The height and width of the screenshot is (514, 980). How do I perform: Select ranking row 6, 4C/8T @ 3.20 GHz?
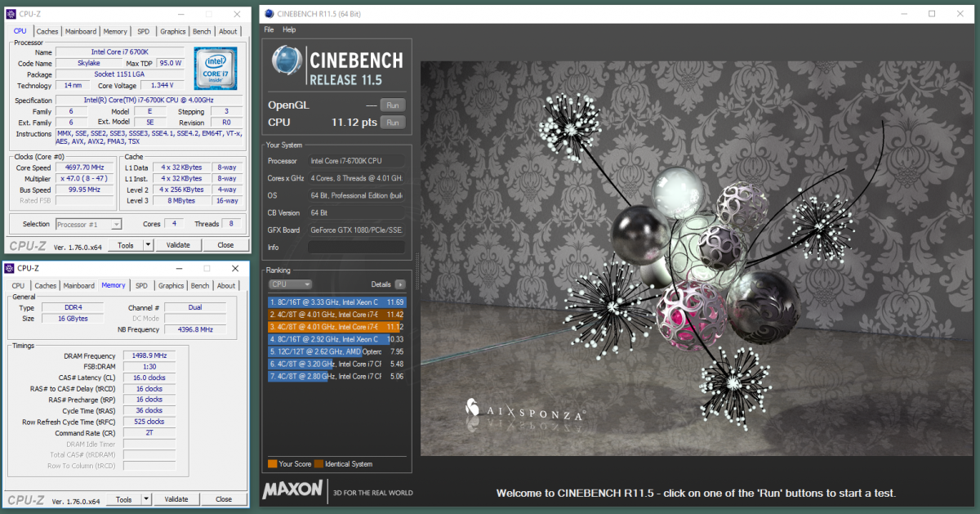[x=336, y=364]
